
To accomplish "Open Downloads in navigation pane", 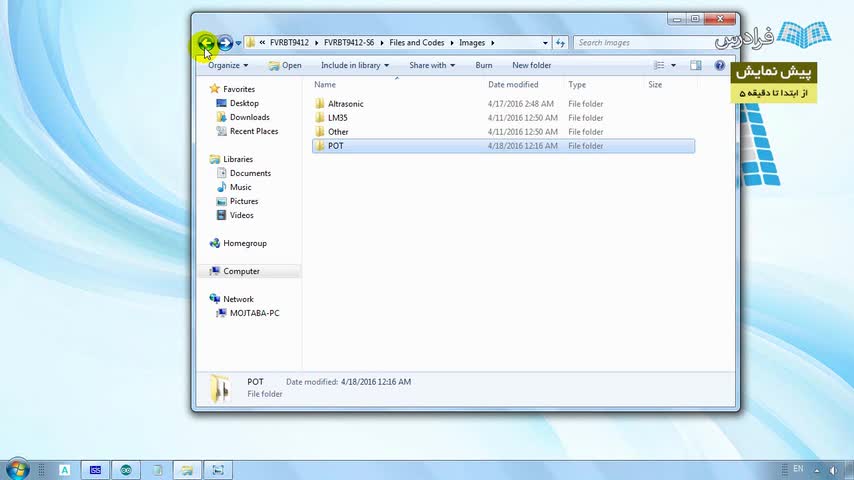I will pyautogui.click(x=249, y=117).
